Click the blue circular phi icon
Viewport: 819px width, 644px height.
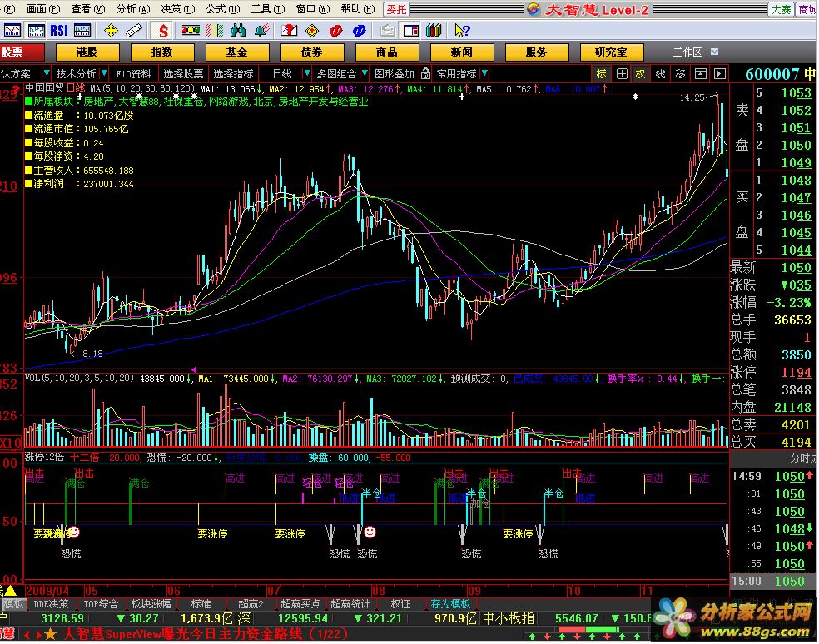pyautogui.click(x=360, y=30)
